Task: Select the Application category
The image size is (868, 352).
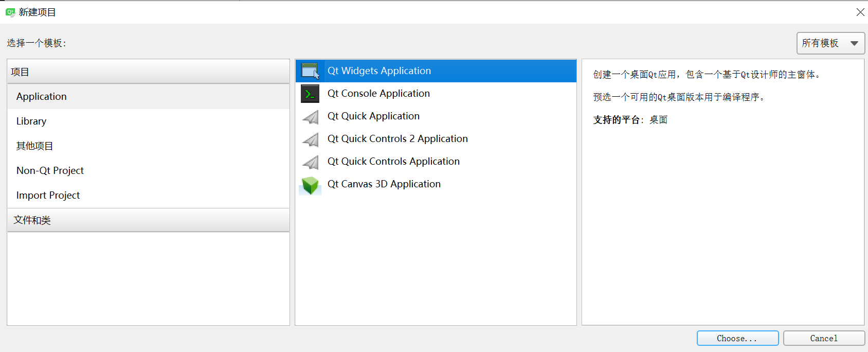Action: [x=42, y=97]
